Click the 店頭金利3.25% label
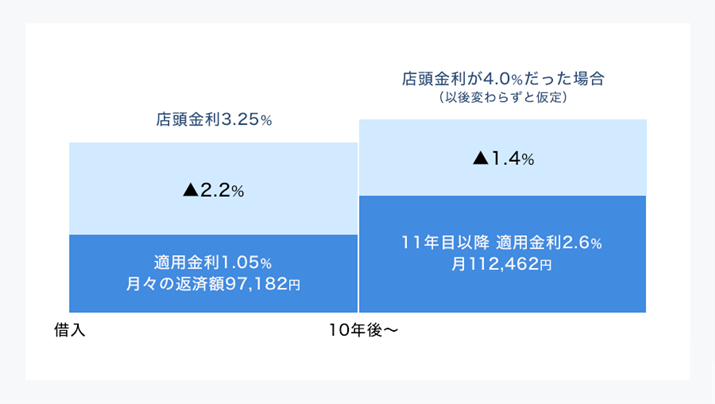The width and height of the screenshot is (715, 404). [x=214, y=120]
